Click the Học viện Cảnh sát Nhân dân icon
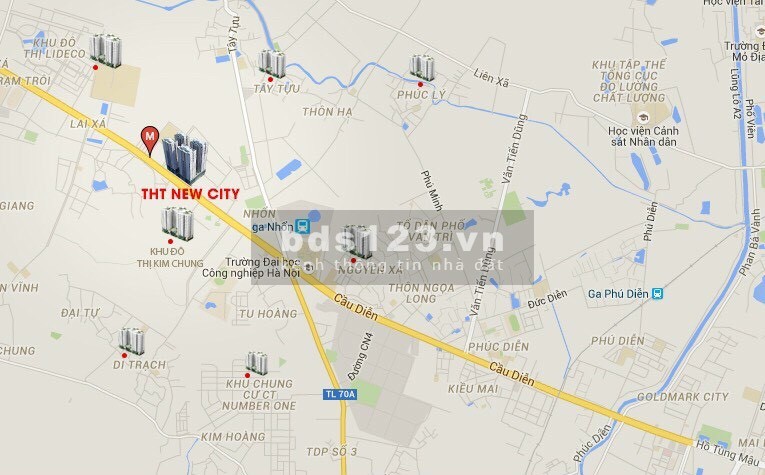The height and width of the screenshot is (475, 765). point(643,118)
